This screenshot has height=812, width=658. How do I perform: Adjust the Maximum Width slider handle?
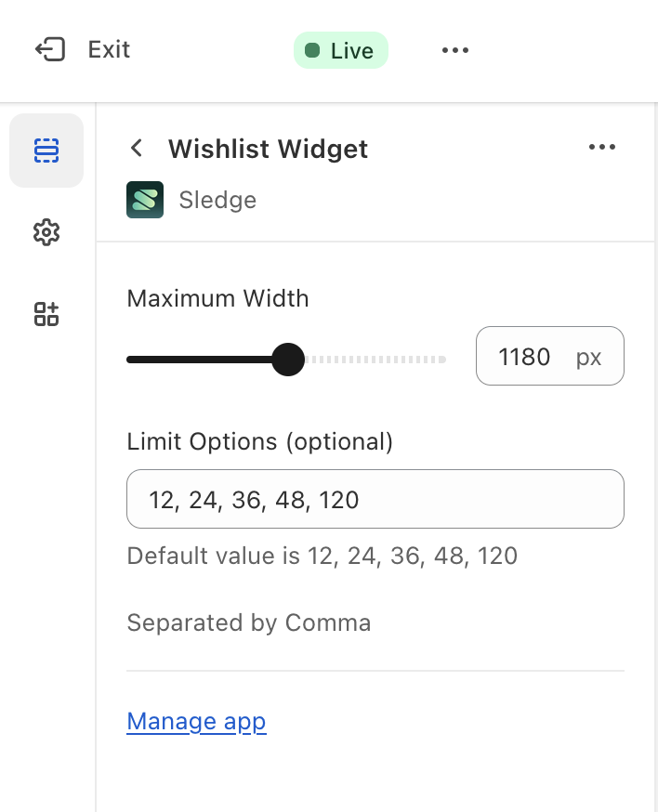point(288,359)
